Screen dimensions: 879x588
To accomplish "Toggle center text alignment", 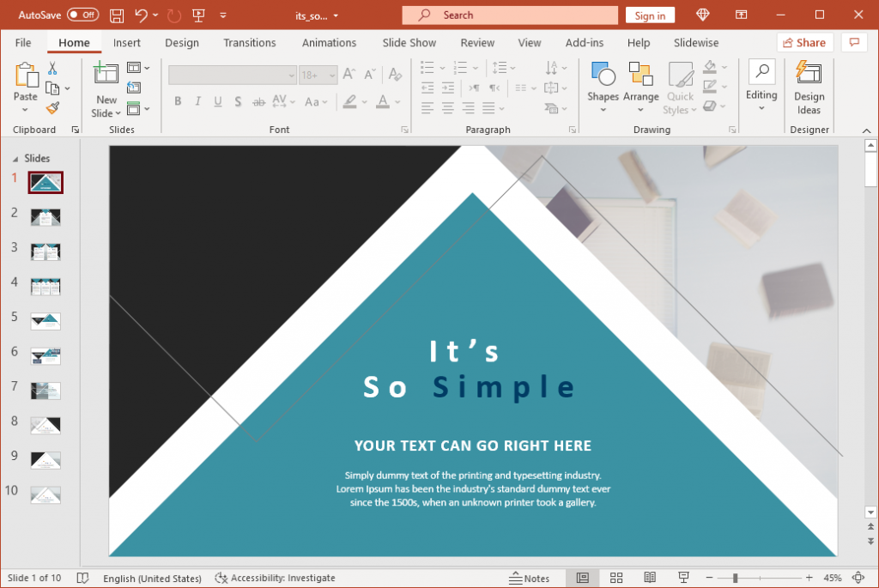I will tap(447, 107).
